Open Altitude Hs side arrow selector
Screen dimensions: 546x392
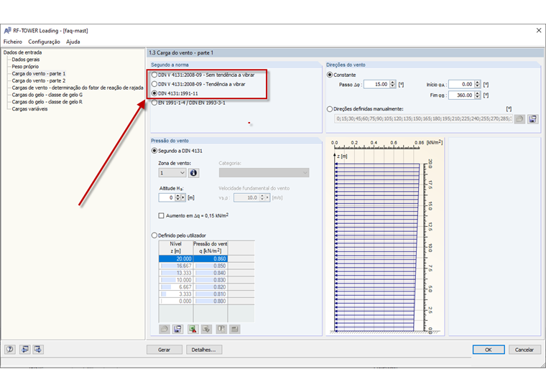183,197
